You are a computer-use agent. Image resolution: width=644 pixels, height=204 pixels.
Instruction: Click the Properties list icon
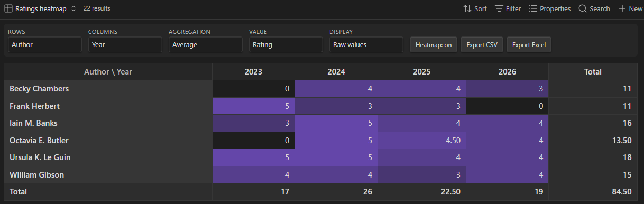coord(533,8)
